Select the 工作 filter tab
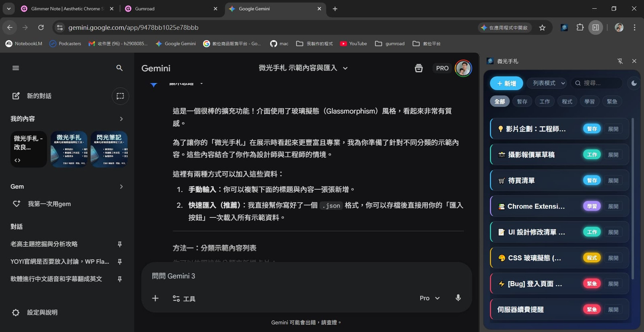The height and width of the screenshot is (332, 644). 545,101
